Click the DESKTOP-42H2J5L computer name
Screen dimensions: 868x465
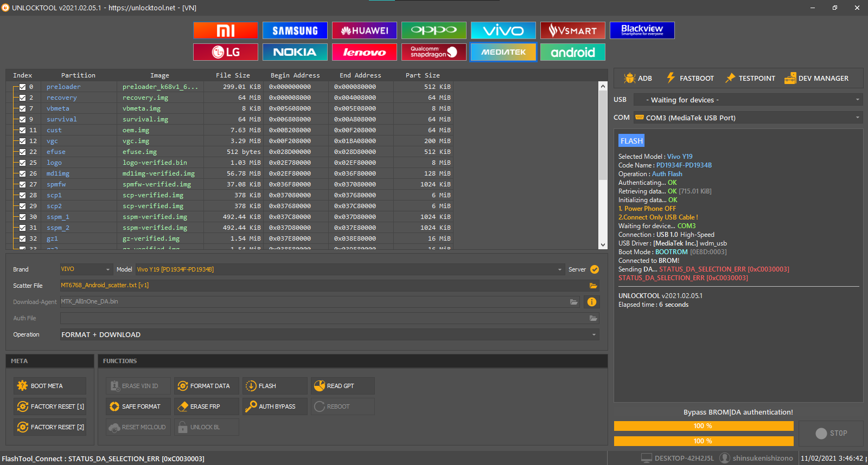pyautogui.click(x=678, y=458)
